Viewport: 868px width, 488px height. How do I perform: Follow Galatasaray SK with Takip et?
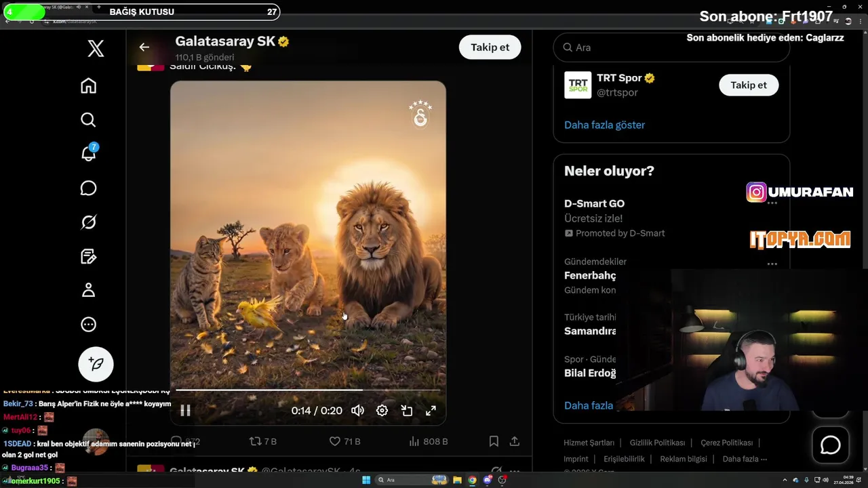(x=490, y=47)
